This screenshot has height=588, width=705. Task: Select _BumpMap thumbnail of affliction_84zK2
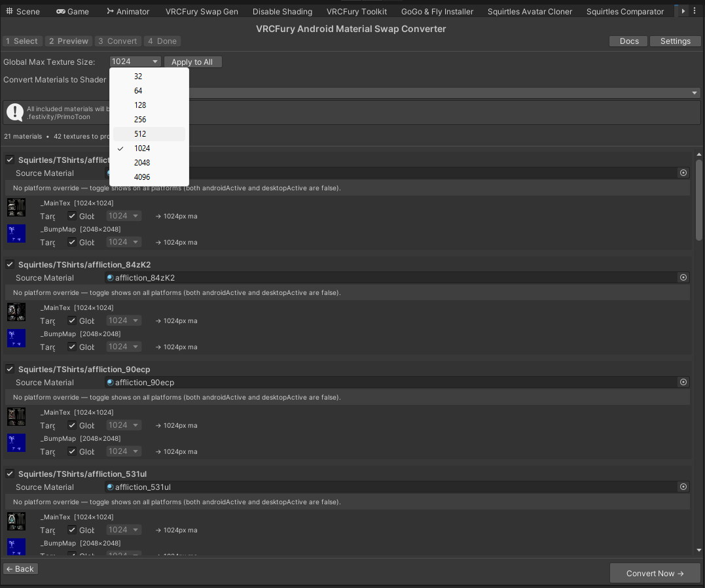pyautogui.click(x=16, y=338)
